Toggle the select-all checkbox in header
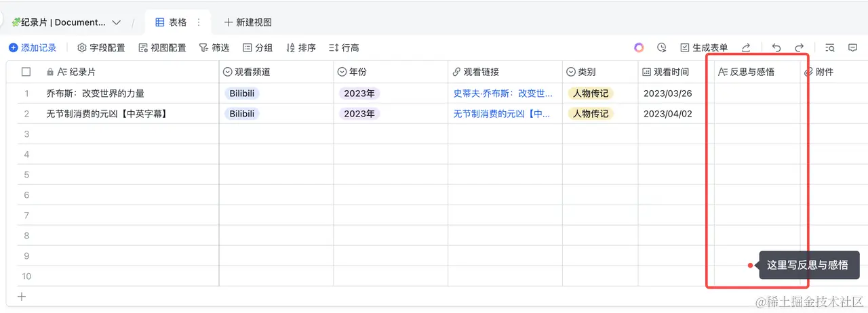The image size is (868, 313). (26, 72)
